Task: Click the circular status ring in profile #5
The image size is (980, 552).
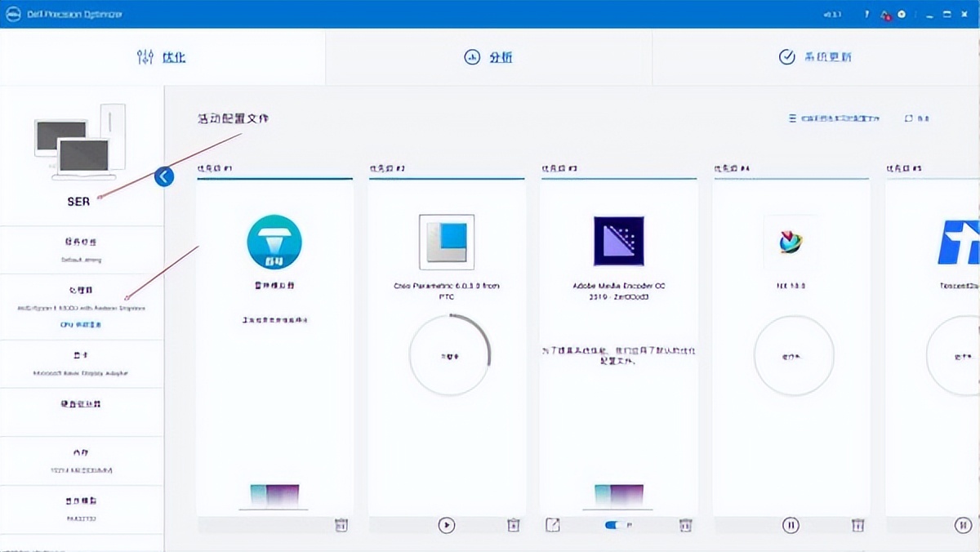Action: point(953,356)
